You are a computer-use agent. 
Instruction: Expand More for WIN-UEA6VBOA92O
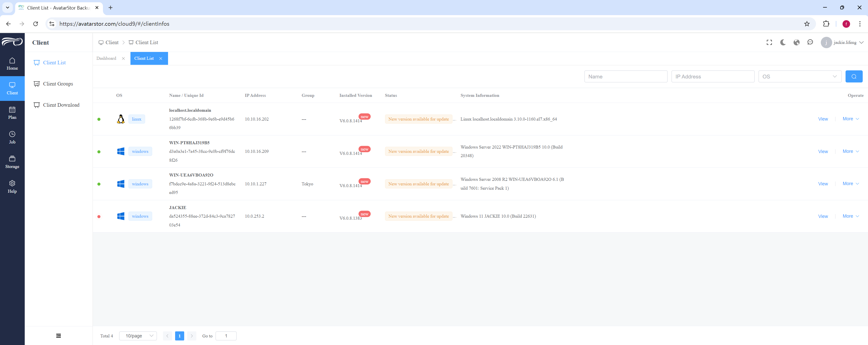point(851,184)
